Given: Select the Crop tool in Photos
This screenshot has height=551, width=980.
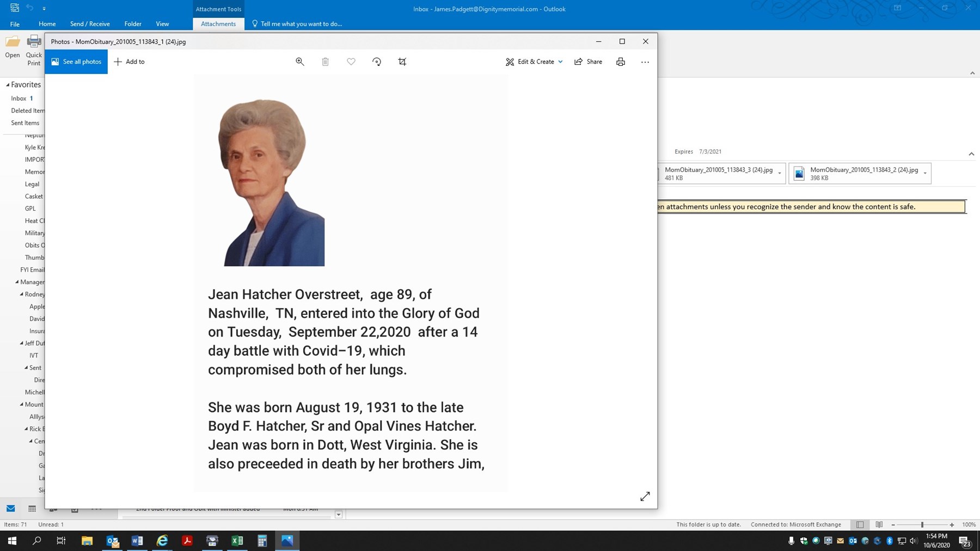Looking at the screenshot, I should tap(402, 62).
